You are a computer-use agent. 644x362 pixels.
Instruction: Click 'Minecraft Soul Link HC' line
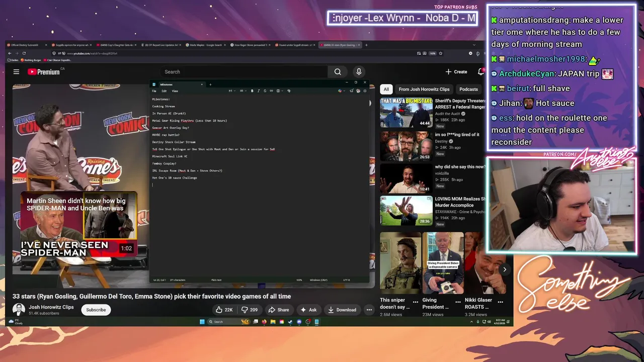pyautogui.click(x=170, y=156)
